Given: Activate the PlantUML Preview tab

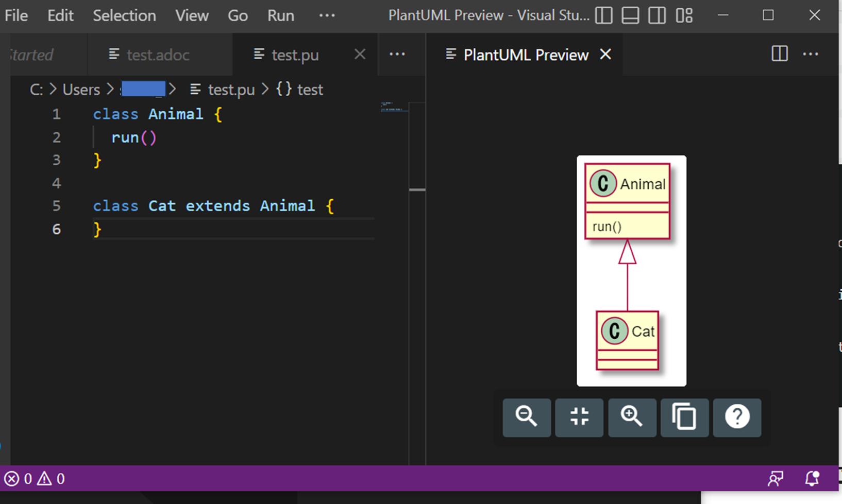Looking at the screenshot, I should click(526, 55).
